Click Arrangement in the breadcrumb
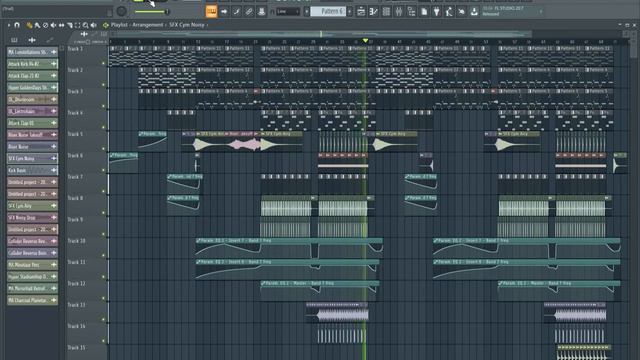Image resolution: width=640 pixels, height=360 pixels. (147, 25)
